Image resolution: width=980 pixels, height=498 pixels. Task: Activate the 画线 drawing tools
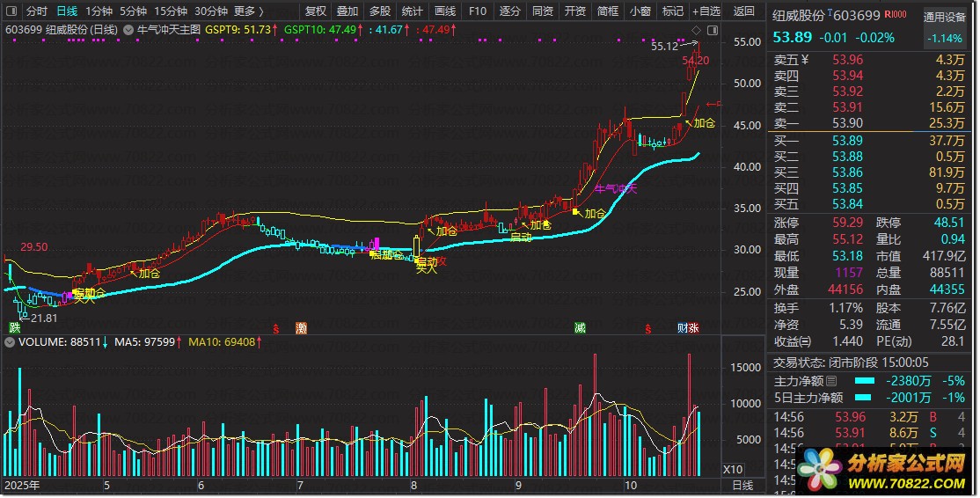pyautogui.click(x=445, y=11)
